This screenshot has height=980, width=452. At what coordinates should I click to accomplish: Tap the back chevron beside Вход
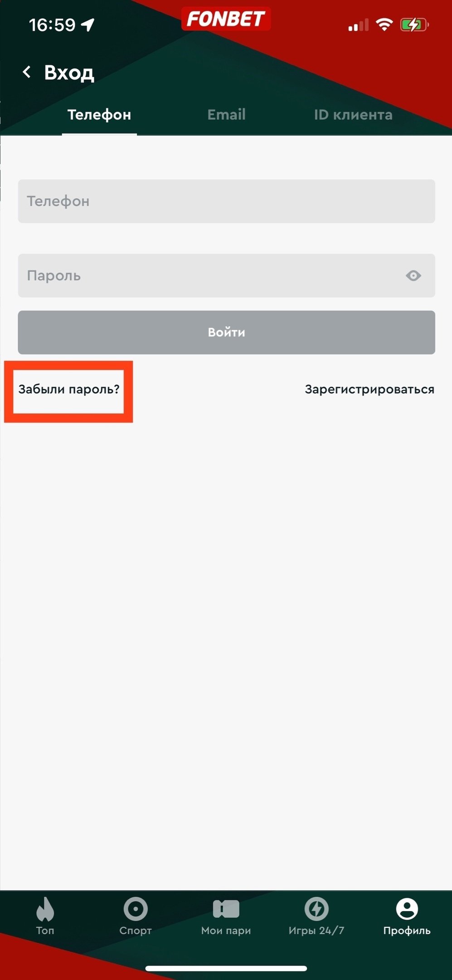coord(27,72)
